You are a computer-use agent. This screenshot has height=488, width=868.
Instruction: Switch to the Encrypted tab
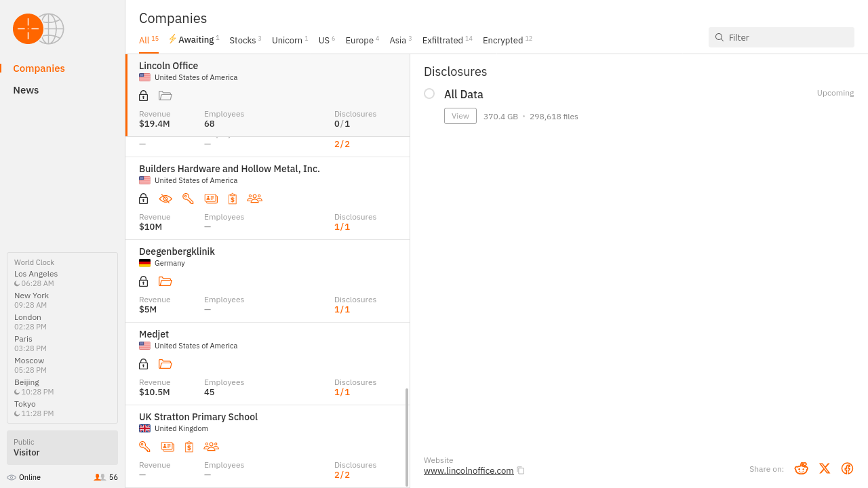507,40
